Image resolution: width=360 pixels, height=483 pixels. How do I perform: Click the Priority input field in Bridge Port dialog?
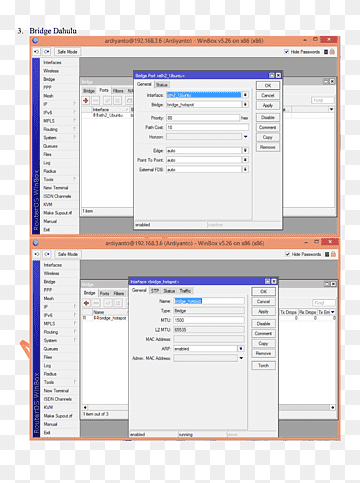pos(203,118)
